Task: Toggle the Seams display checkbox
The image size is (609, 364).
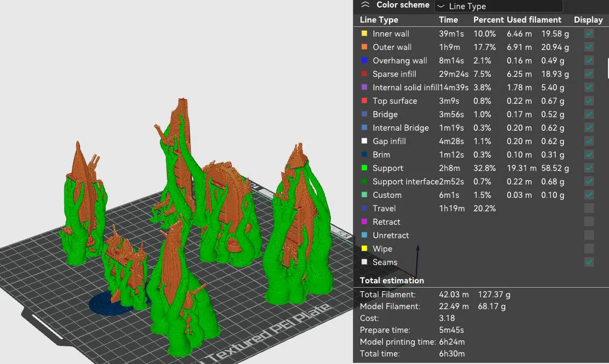Action: tap(589, 262)
